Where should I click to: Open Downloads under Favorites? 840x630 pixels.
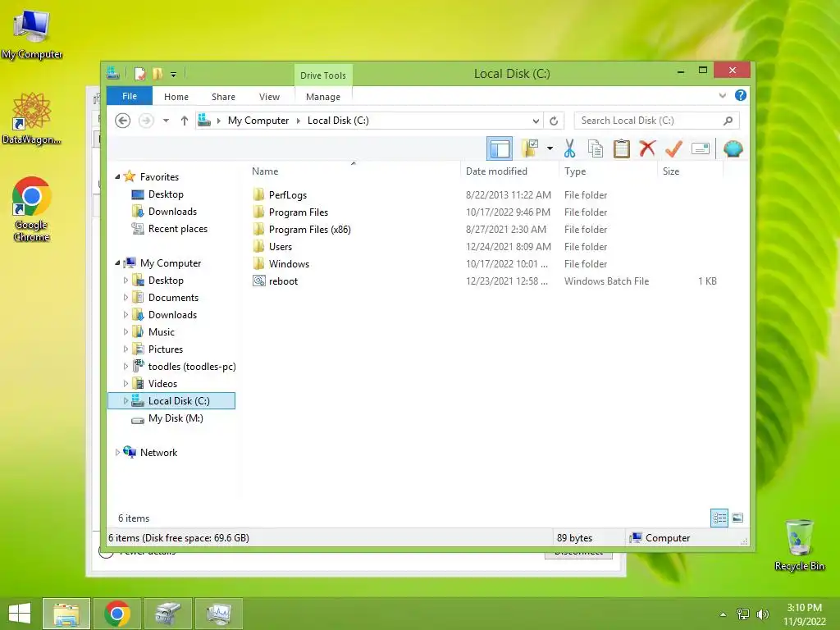coord(172,211)
